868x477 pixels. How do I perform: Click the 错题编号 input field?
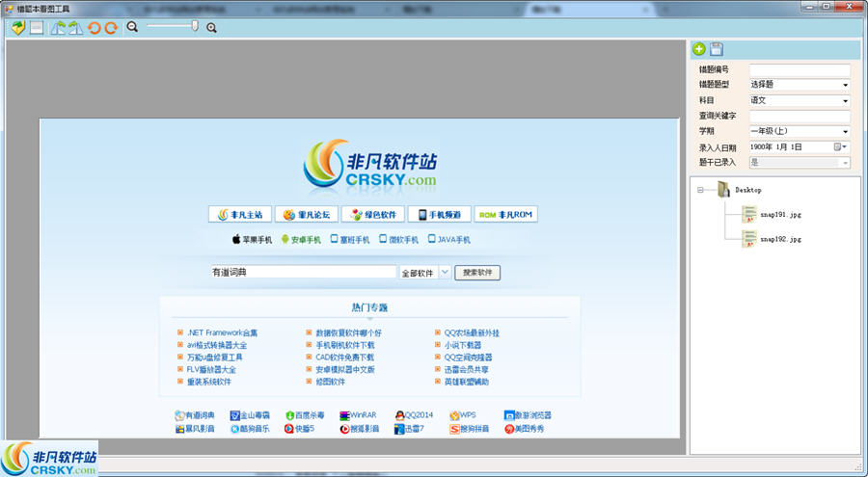tap(800, 69)
